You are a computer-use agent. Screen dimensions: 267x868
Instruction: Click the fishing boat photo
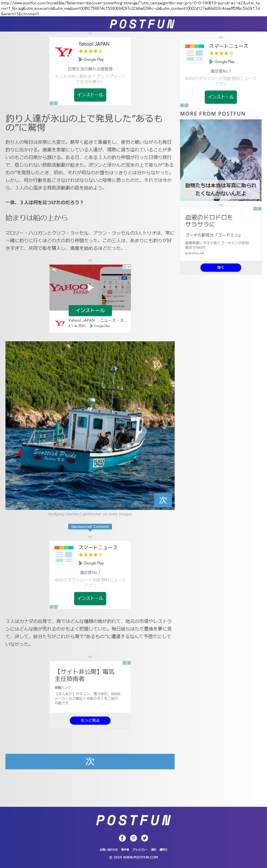tap(90, 425)
